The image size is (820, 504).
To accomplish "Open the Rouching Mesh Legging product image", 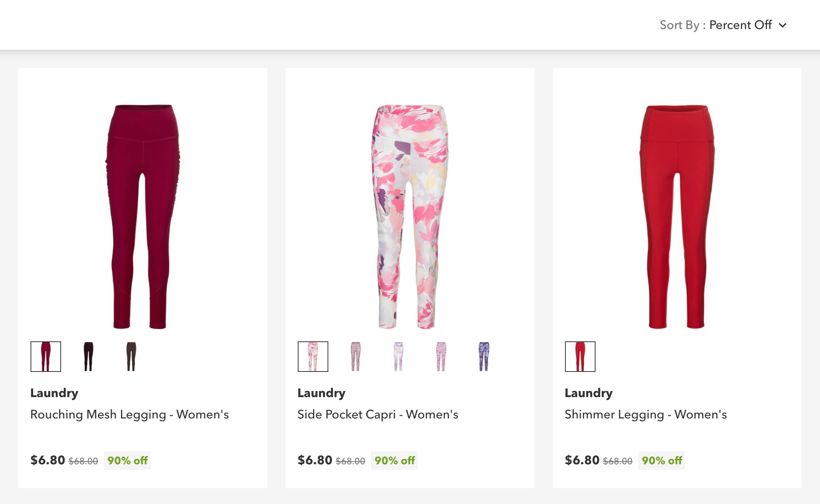I will pyautogui.click(x=143, y=216).
